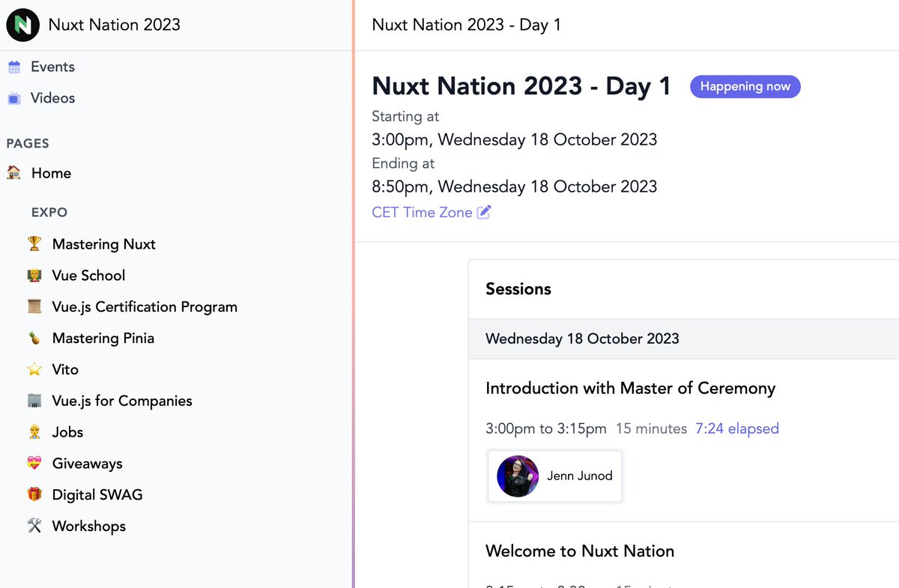Screen dimensions: 899x588
Task: Click the large Nuxt Nation 2023 - Day 1 heading
Action: click(521, 86)
